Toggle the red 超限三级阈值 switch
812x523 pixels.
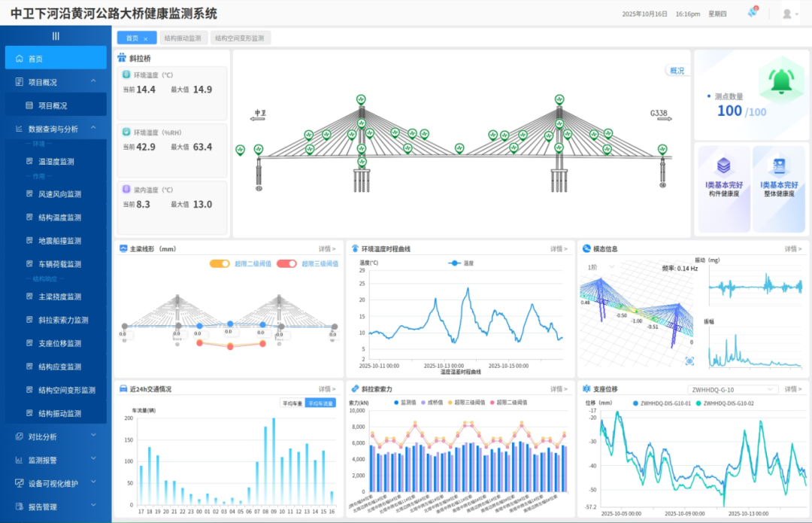(x=286, y=264)
